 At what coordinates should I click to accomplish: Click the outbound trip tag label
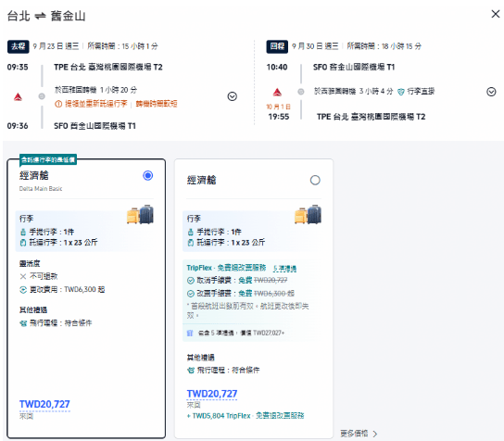pyautogui.click(x=19, y=46)
